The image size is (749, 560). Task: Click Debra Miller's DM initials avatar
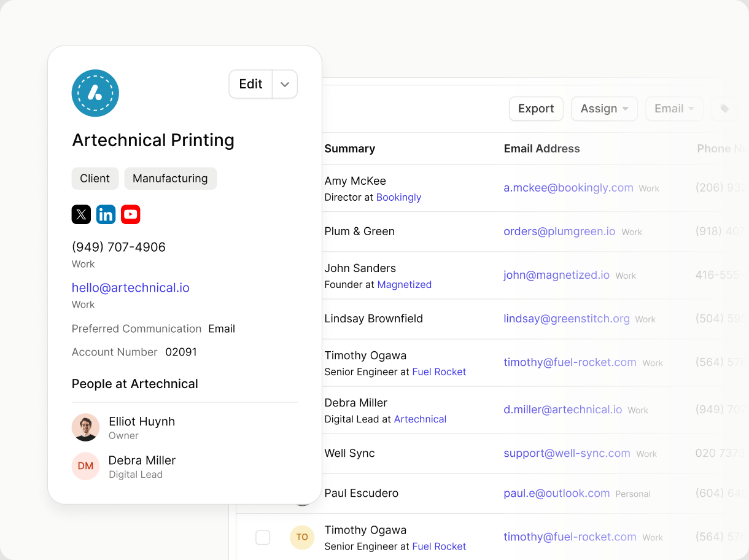85,466
